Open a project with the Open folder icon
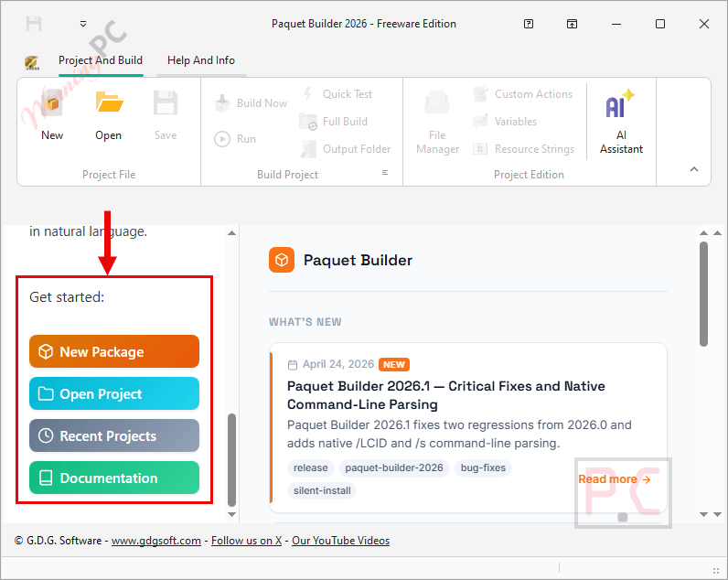 [109, 102]
